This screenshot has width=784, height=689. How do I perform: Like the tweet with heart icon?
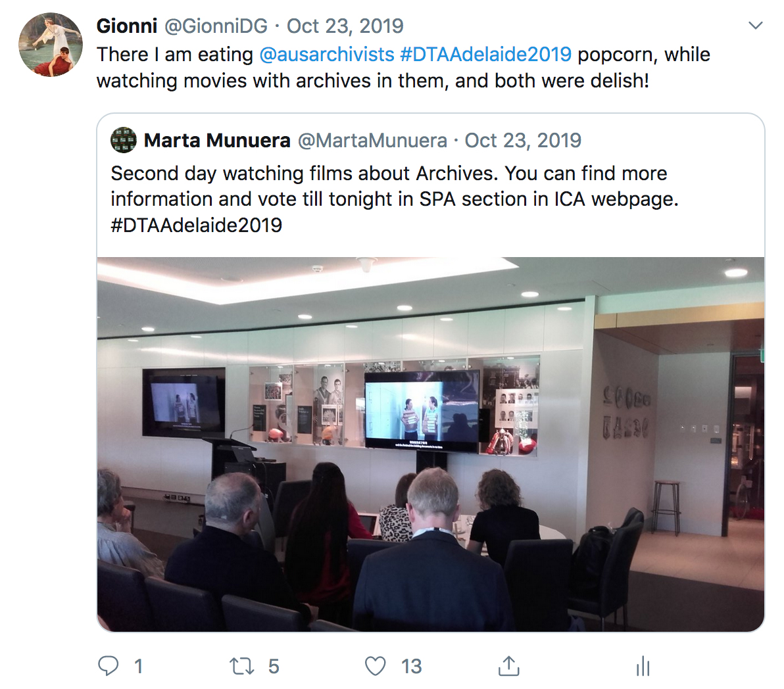pos(375,666)
